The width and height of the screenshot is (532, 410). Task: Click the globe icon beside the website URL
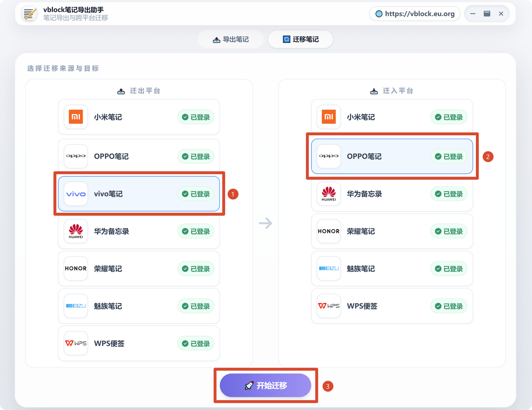pos(379,14)
